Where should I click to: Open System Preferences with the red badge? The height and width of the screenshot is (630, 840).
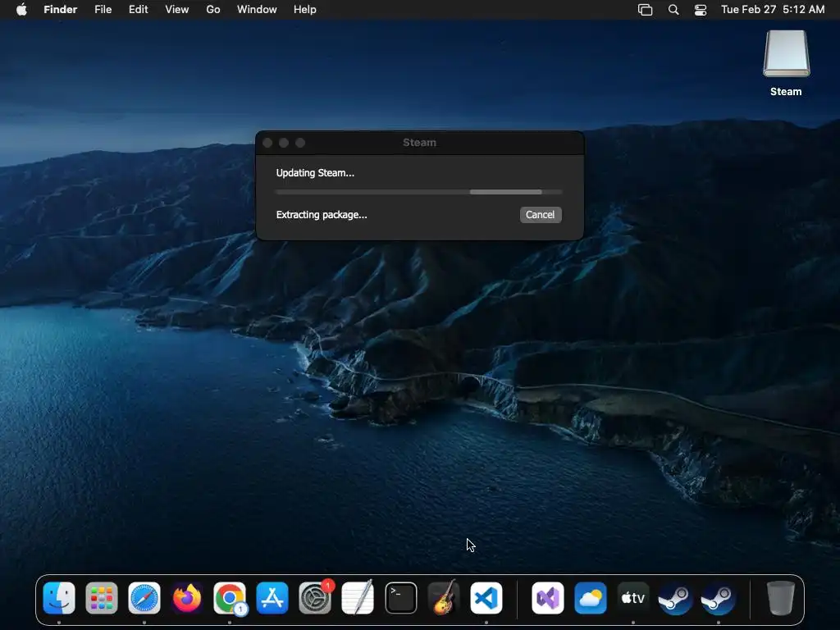tap(315, 598)
